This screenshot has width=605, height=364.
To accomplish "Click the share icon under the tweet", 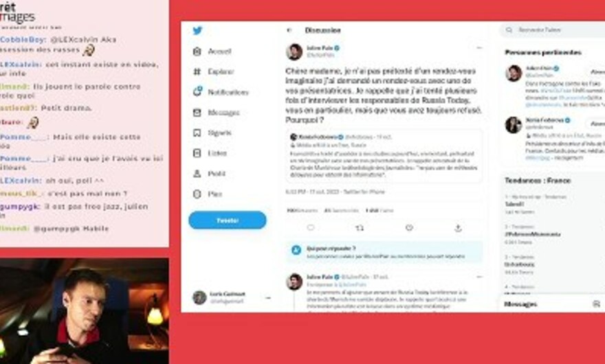I will coord(458,228).
